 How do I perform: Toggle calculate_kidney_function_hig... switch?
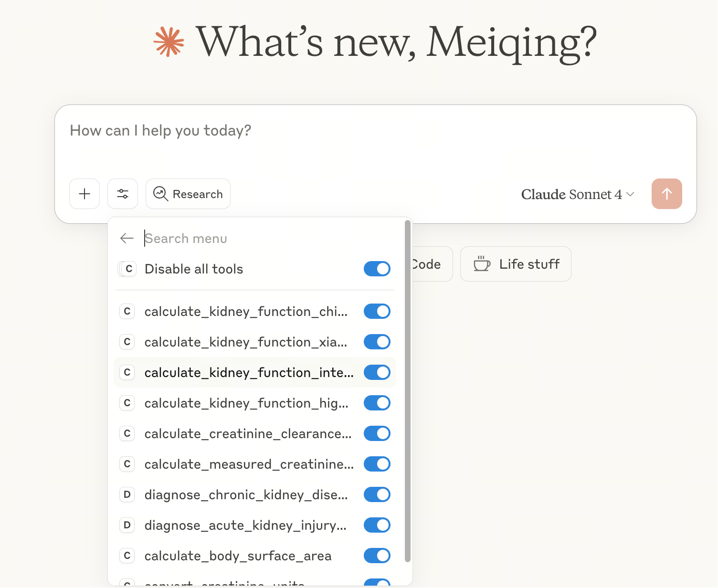tap(377, 403)
